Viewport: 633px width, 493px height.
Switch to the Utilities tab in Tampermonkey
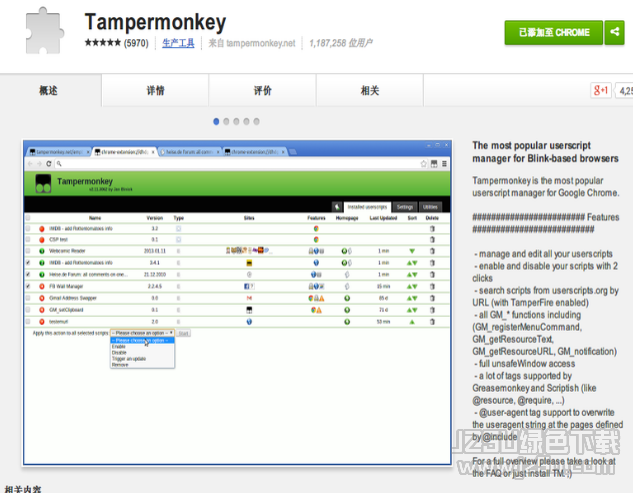[x=430, y=207]
